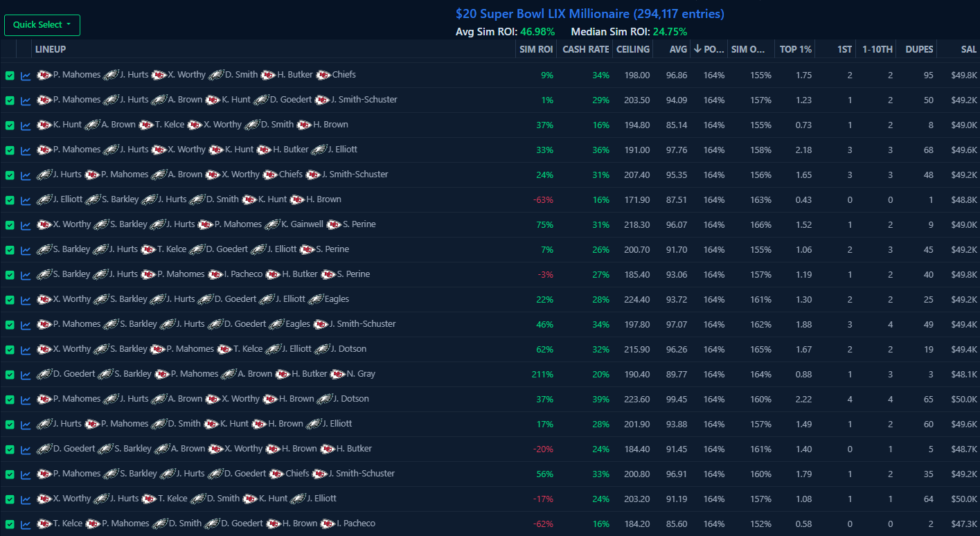The height and width of the screenshot is (536, 980).
Task: Open chart icon for 194.80 ceiling lineup
Action: pyautogui.click(x=26, y=125)
